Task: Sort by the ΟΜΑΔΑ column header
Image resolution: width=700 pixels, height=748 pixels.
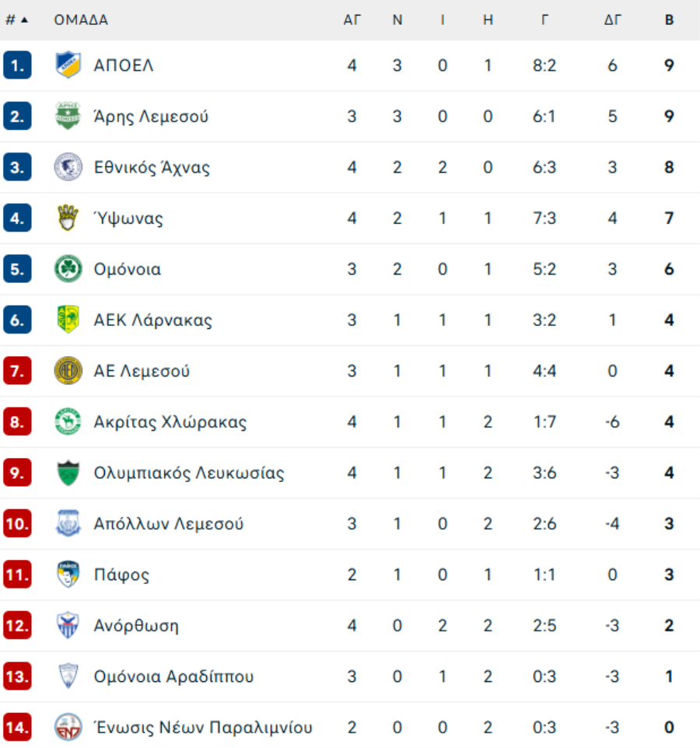Action: click(81, 20)
